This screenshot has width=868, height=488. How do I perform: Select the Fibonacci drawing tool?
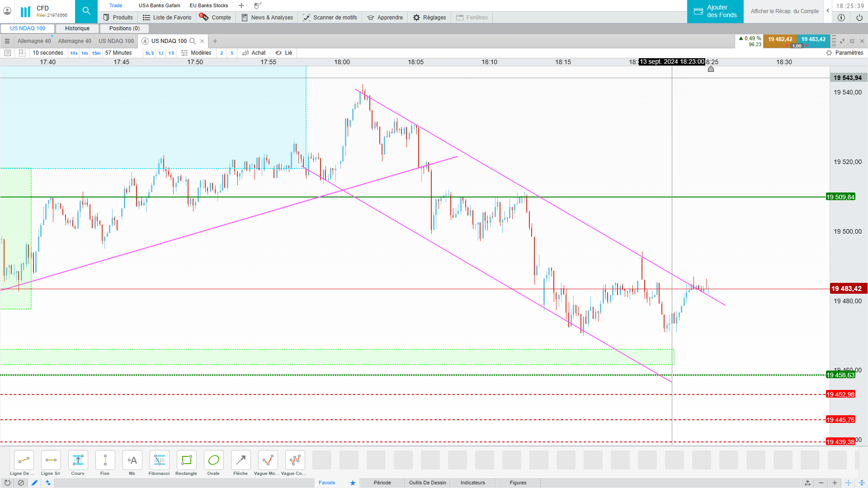(x=159, y=460)
